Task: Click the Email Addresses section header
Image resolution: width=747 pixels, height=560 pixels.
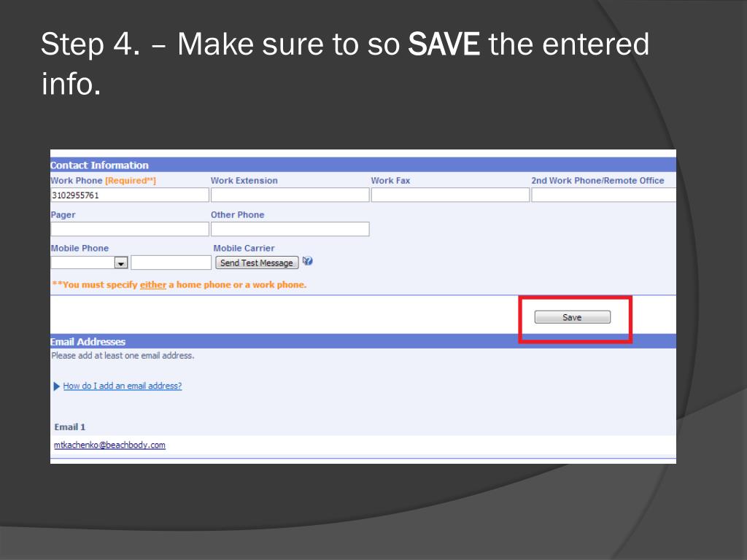Action: pos(363,341)
